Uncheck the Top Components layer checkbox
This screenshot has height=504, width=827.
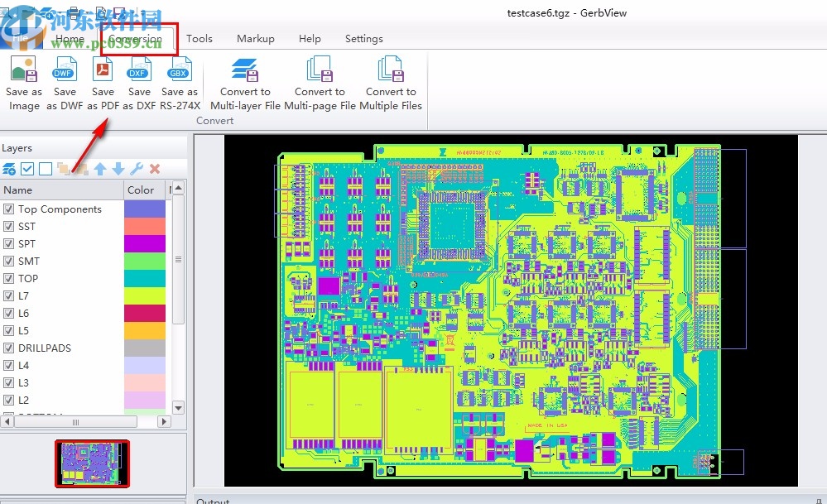[x=9, y=209]
